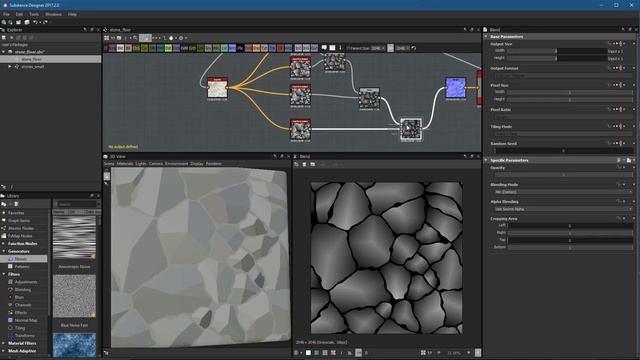640x360 pixels.
Task: Click the Favorites category in Library
Action: [16, 213]
